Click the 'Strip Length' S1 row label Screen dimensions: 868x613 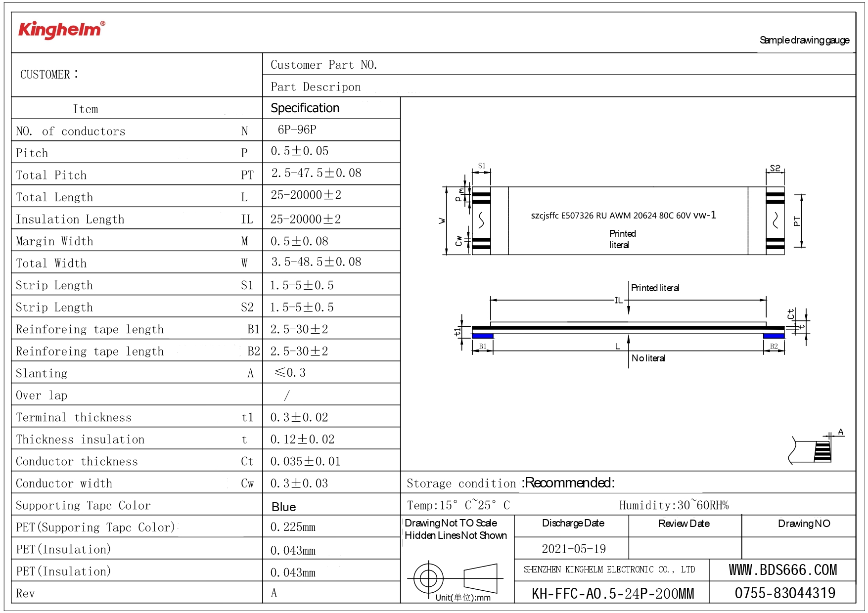pyautogui.click(x=54, y=285)
